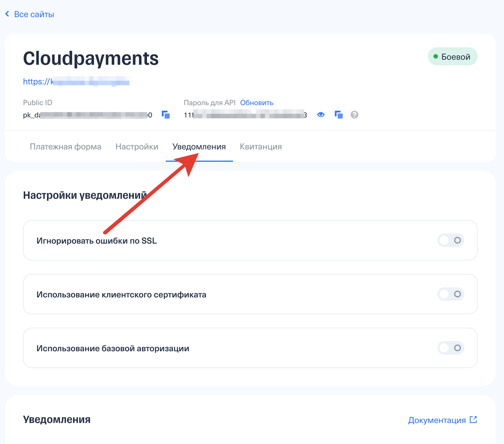Click the external link icon beside Документация
Viewport: 504px width, 444px height.
click(x=473, y=420)
